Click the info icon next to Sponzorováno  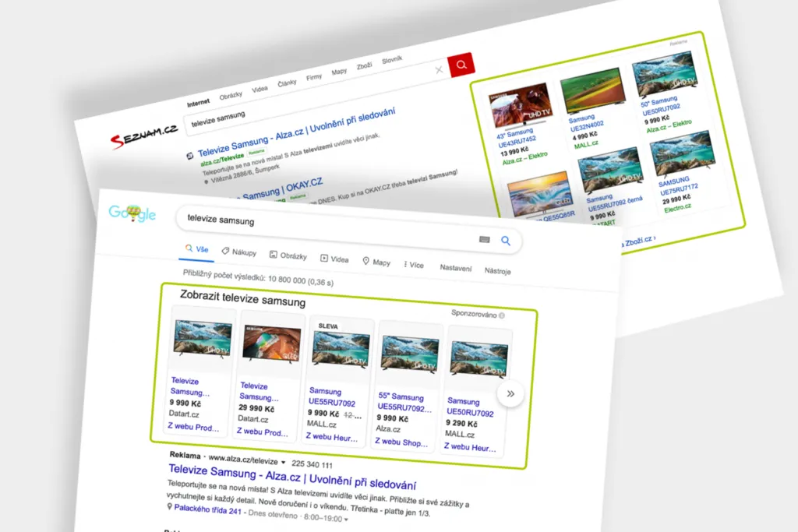502,315
